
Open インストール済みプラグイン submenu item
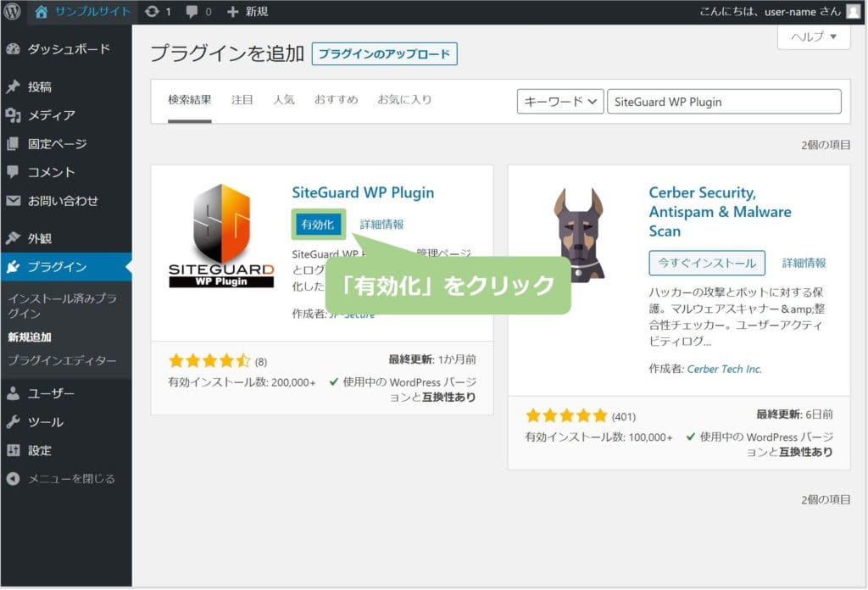[63, 305]
